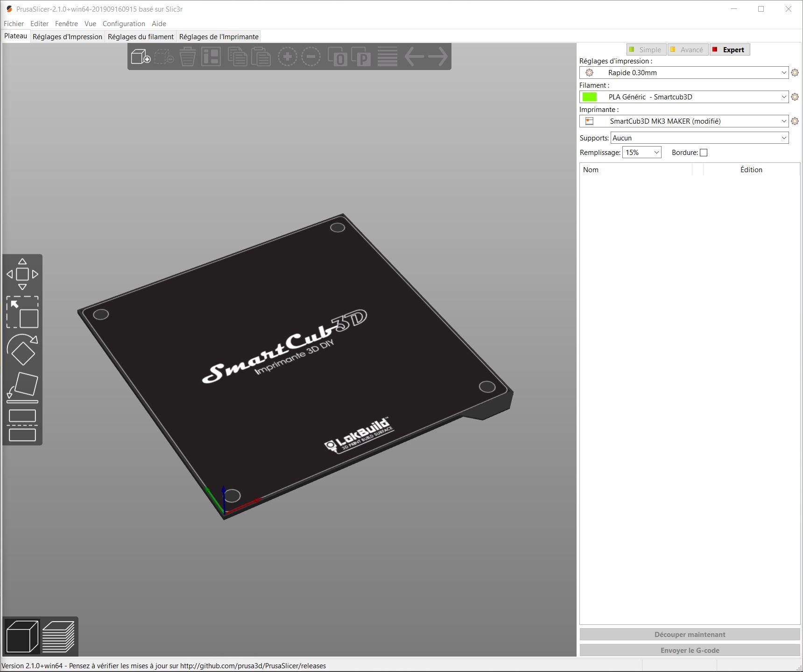Enable the Bordure checkbox
803x672 pixels.
coord(704,153)
